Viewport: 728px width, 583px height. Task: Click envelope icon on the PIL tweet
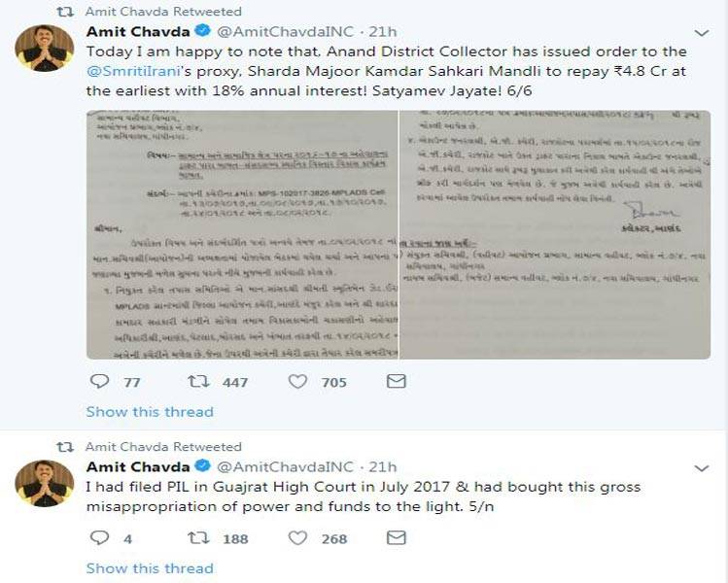coord(396,538)
